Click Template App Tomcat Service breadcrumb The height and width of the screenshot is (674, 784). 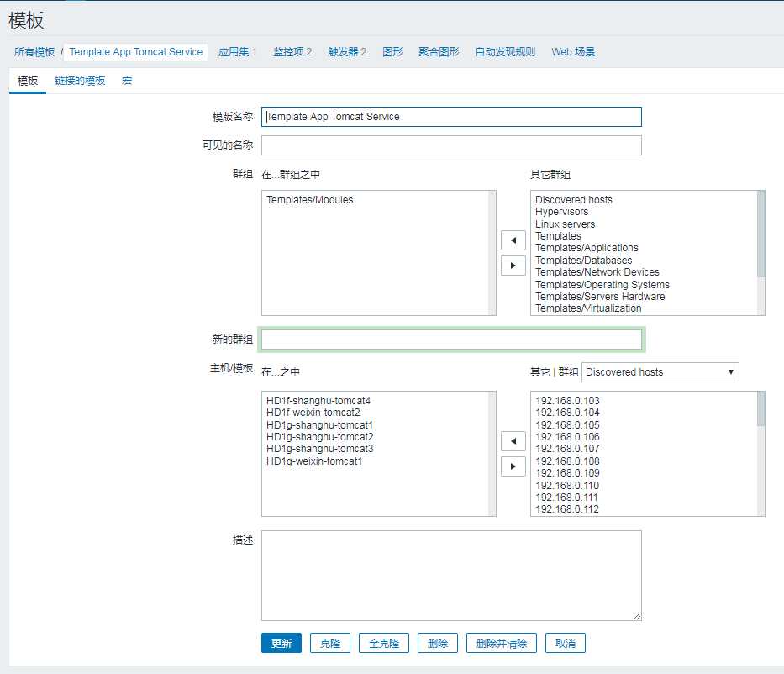(136, 52)
